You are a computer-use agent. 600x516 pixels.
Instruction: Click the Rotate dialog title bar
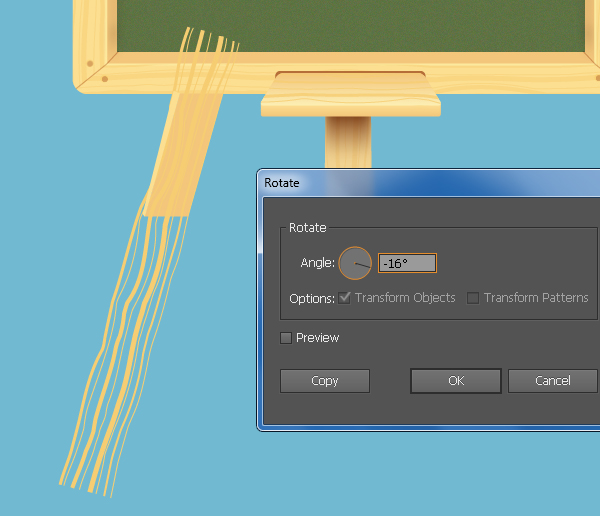pos(429,183)
